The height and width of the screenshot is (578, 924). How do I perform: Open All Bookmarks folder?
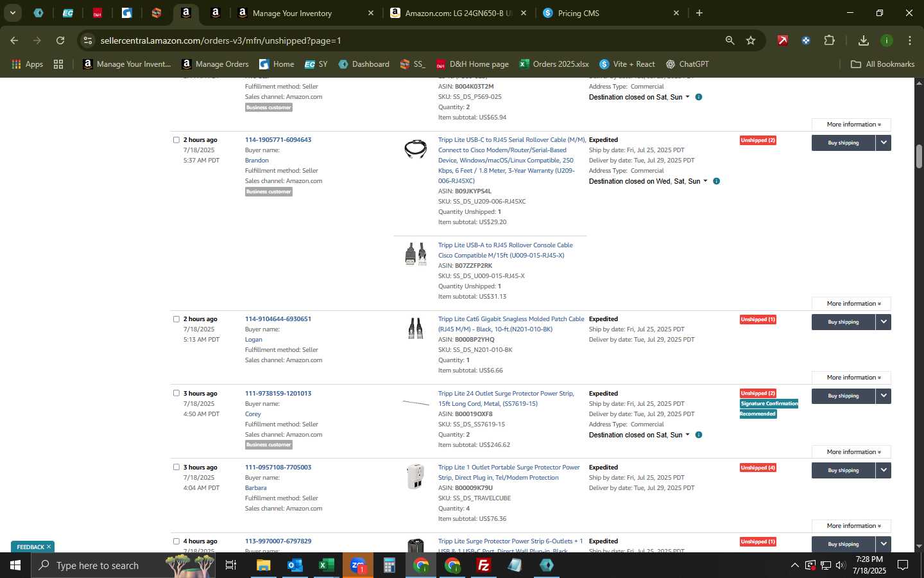pyautogui.click(x=882, y=64)
